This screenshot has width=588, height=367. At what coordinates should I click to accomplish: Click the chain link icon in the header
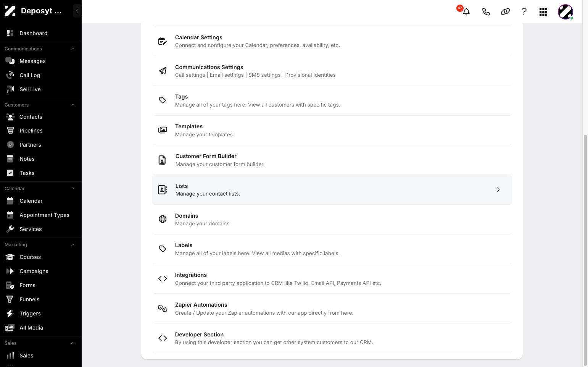(505, 12)
